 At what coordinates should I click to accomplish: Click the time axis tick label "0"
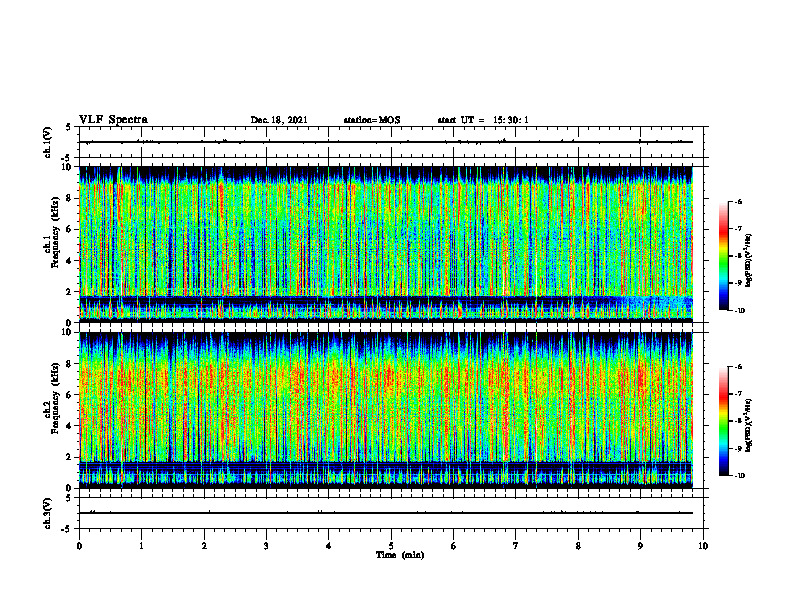(79, 546)
